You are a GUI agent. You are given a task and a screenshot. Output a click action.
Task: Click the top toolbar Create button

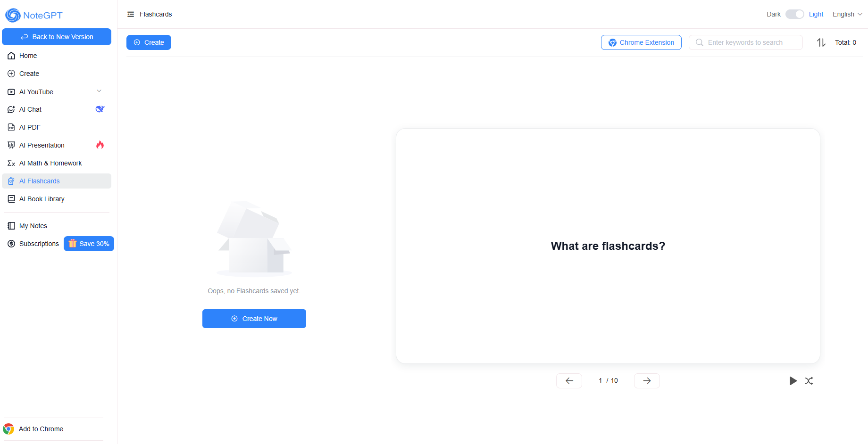(149, 42)
